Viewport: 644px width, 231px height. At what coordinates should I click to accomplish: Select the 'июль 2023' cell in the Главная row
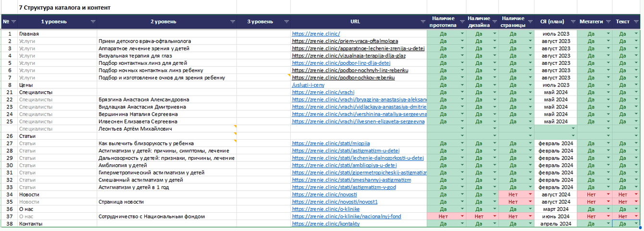(x=556, y=34)
